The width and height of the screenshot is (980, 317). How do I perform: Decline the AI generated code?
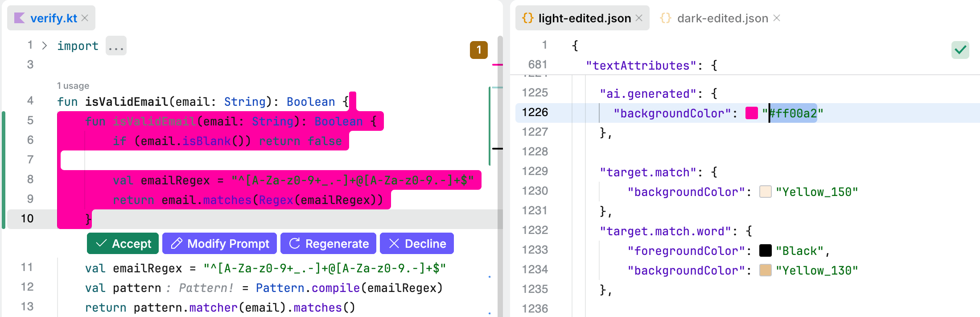click(417, 244)
